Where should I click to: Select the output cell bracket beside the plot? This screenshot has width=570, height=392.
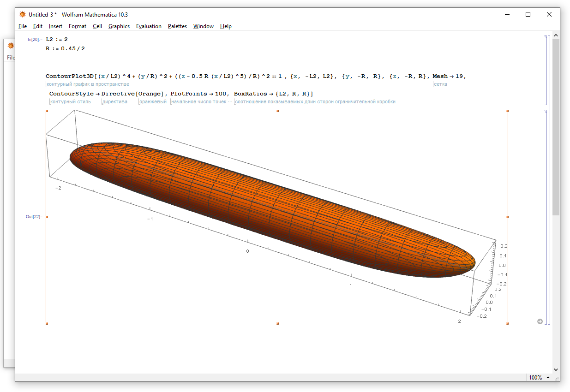pos(546,217)
